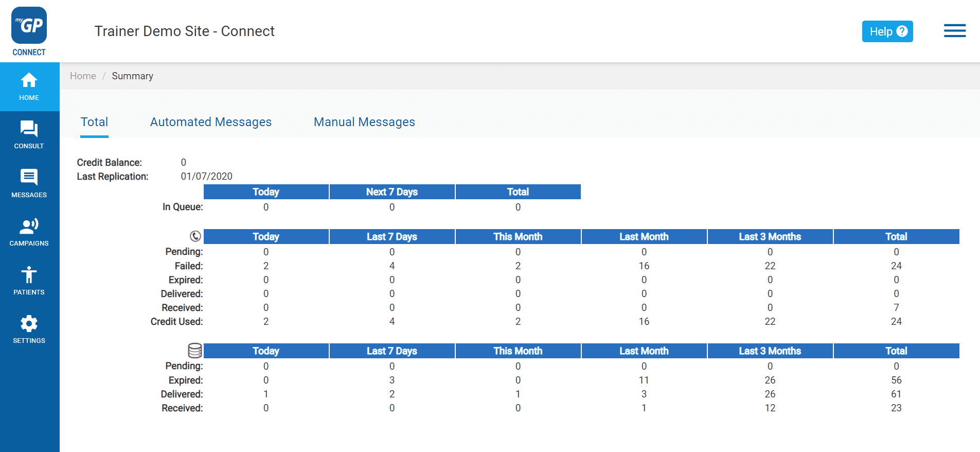Click the Credit Balance label

(109, 163)
